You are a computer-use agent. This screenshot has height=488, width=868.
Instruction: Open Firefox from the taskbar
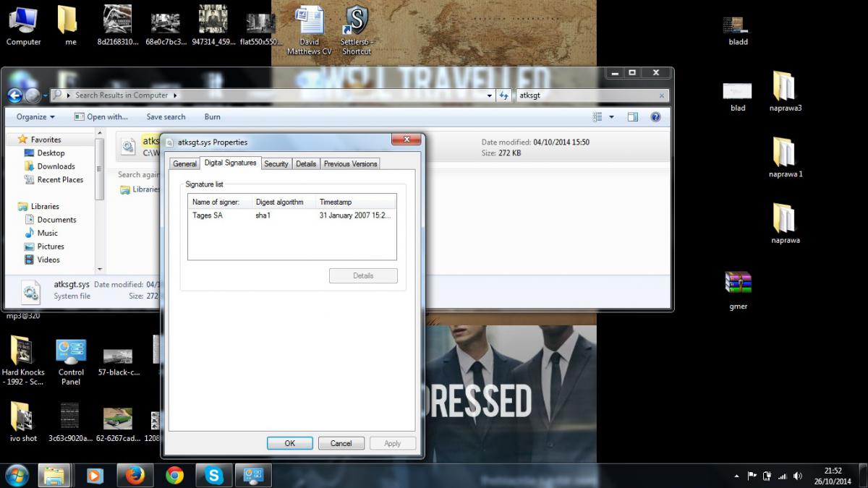click(135, 475)
